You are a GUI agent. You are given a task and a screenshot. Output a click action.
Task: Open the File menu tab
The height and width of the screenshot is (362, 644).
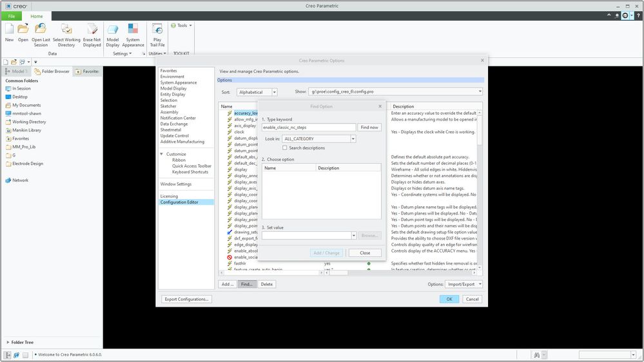click(x=11, y=16)
